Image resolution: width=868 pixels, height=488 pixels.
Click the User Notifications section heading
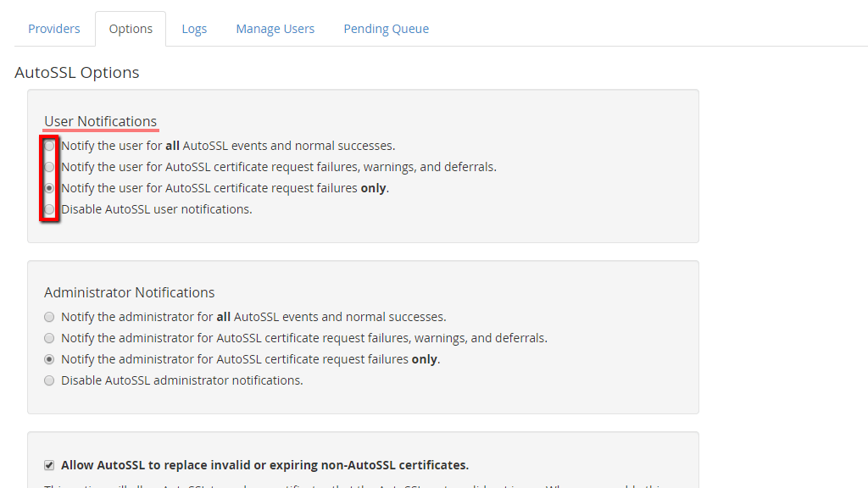101,120
